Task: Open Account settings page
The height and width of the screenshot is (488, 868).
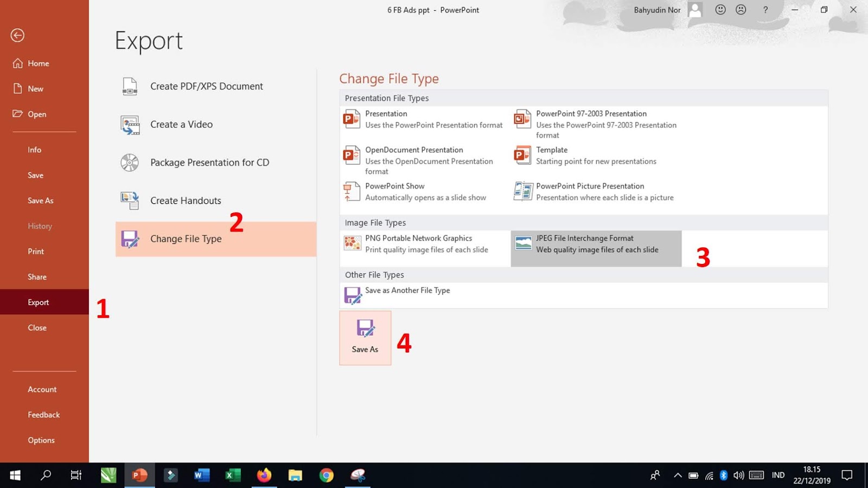Action: point(44,389)
